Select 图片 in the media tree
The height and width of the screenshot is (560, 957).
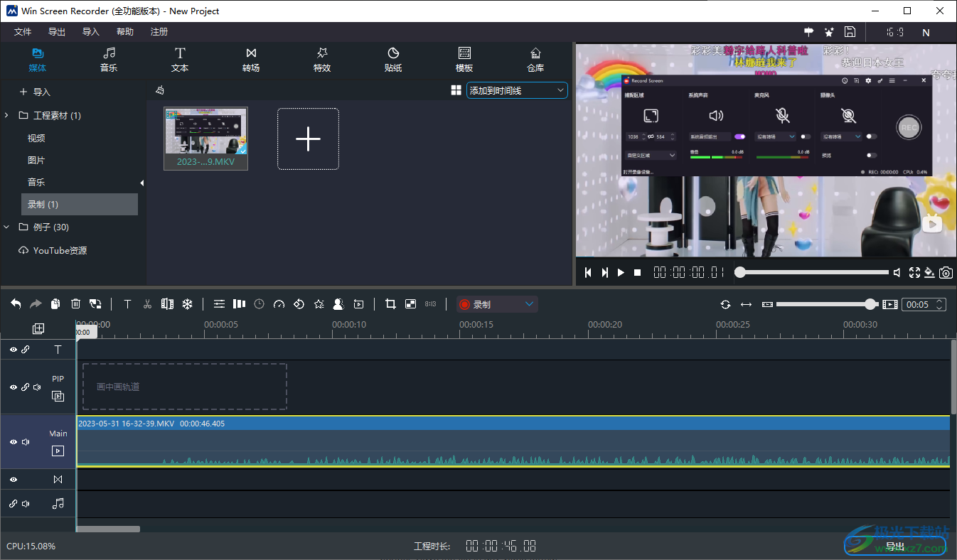(x=36, y=161)
